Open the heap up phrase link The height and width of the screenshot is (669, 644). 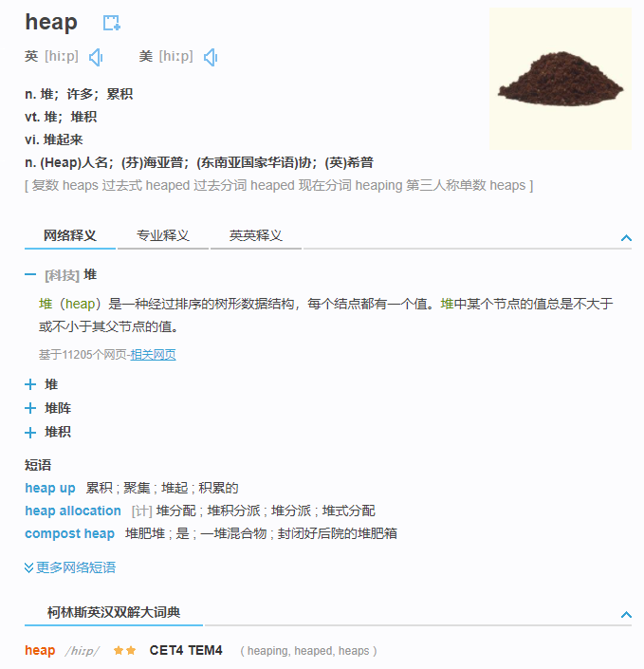[50, 488]
